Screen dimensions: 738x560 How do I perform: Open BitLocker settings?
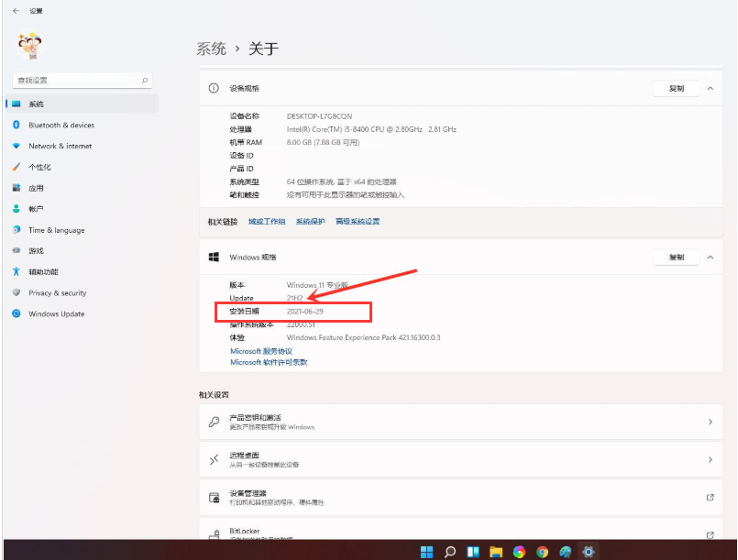click(461, 529)
